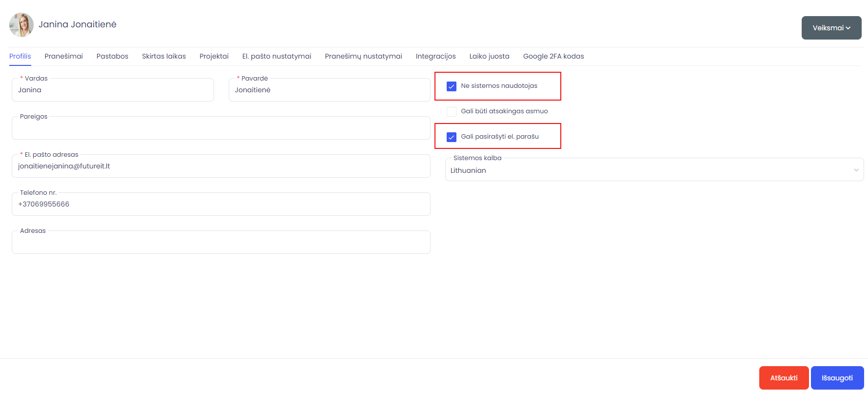Click the Pavardė input field

tap(330, 90)
